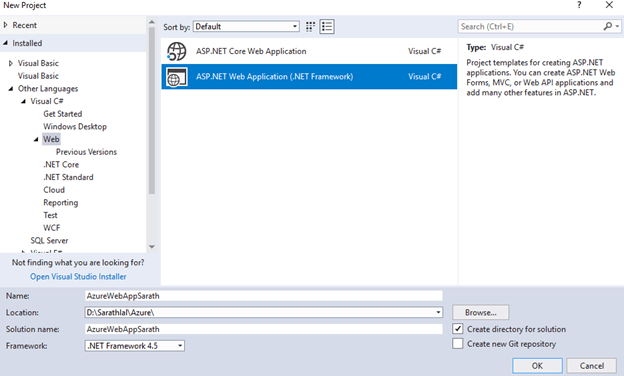Choose ASP.NET Core Web Application template
The image size is (624, 376).
[309, 51]
